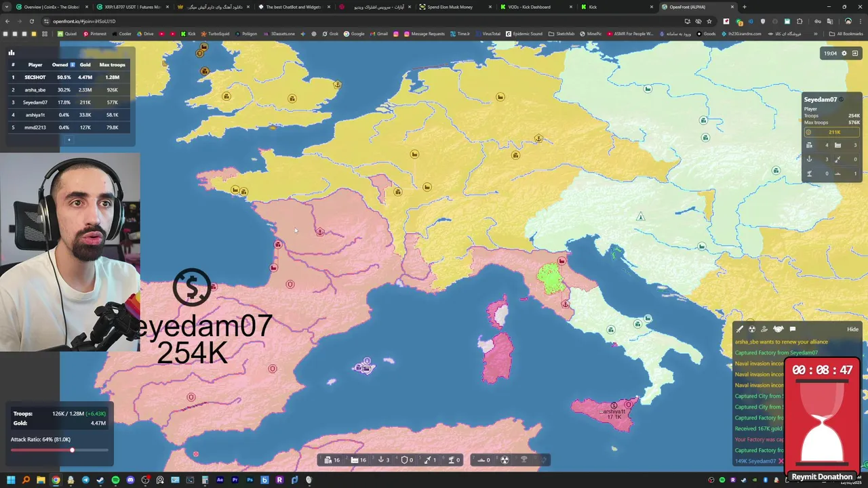
Task: Select Seyedam07 row in leaderboard
Action: tap(68, 102)
